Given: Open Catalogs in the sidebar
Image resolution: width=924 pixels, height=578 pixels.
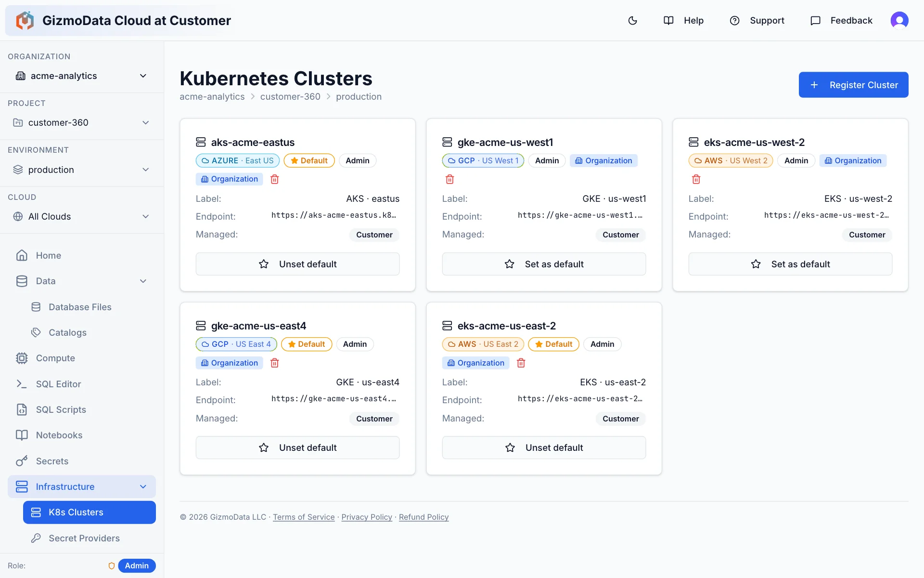Looking at the screenshot, I should point(90,332).
